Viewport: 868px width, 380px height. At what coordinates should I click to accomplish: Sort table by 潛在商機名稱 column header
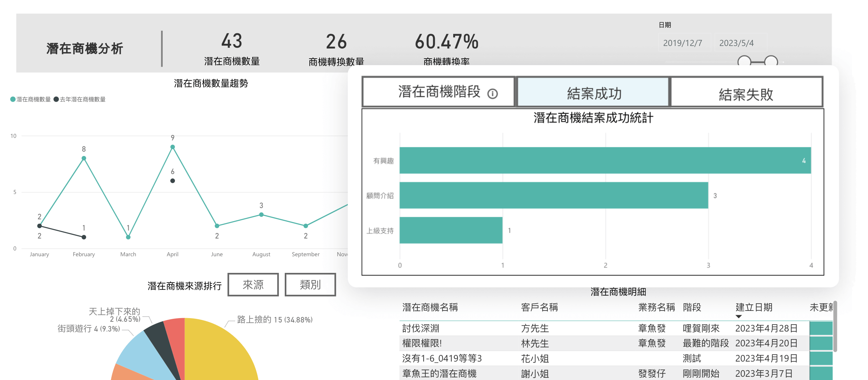[x=430, y=307]
